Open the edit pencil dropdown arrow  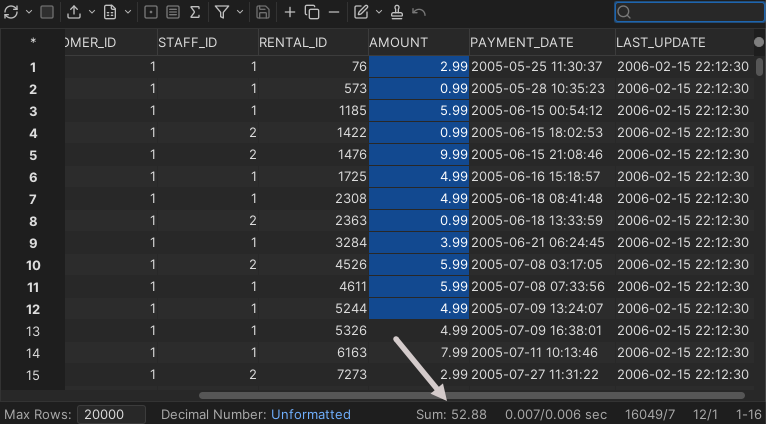pyautogui.click(x=378, y=12)
